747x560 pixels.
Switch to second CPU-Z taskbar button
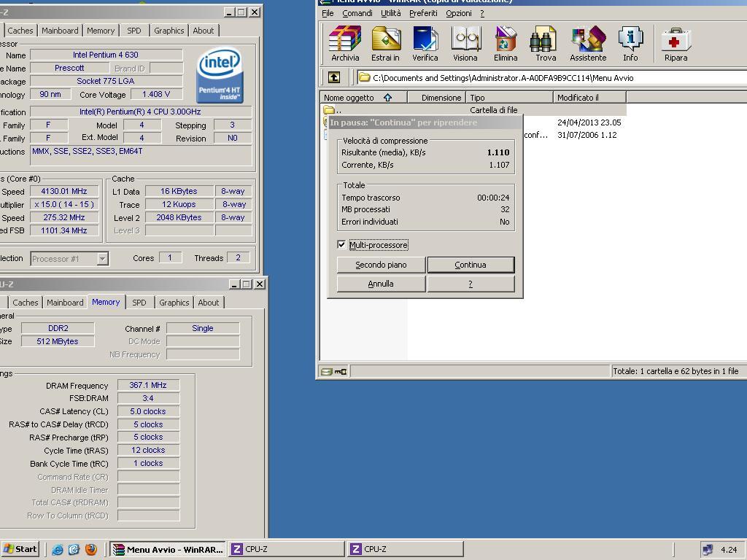point(406,549)
